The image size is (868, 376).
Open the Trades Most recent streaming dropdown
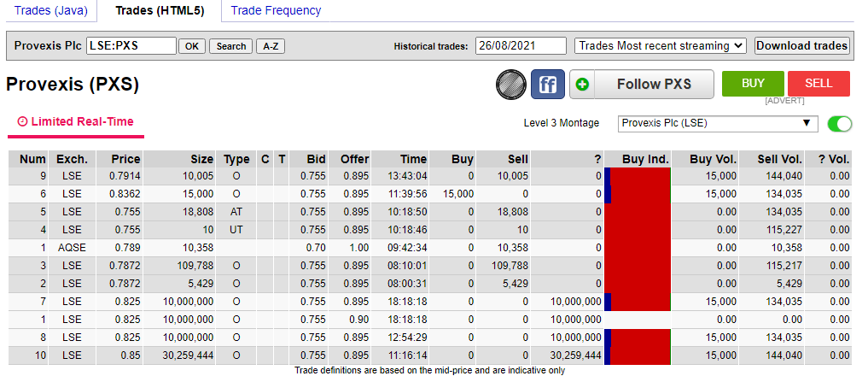pos(661,45)
